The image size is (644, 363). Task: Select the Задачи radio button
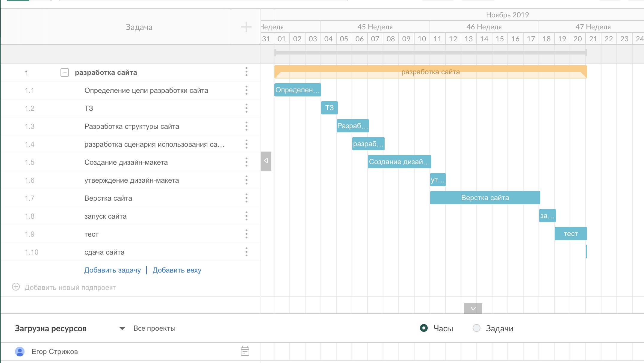(476, 328)
